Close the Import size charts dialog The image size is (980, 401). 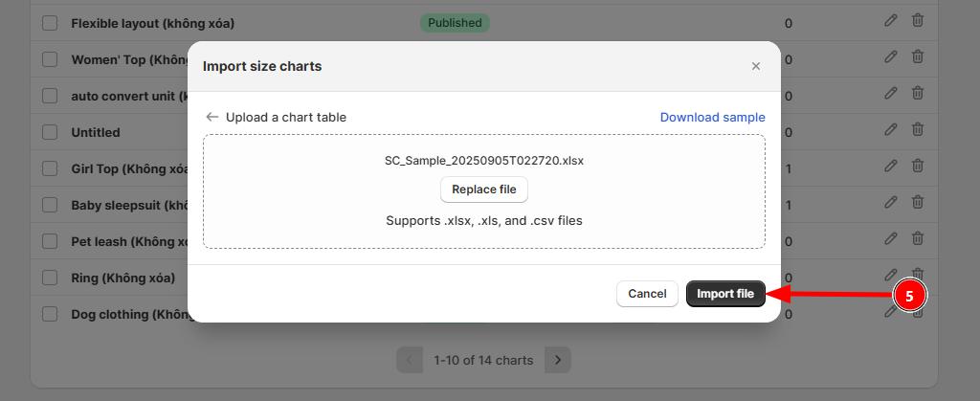coord(756,66)
